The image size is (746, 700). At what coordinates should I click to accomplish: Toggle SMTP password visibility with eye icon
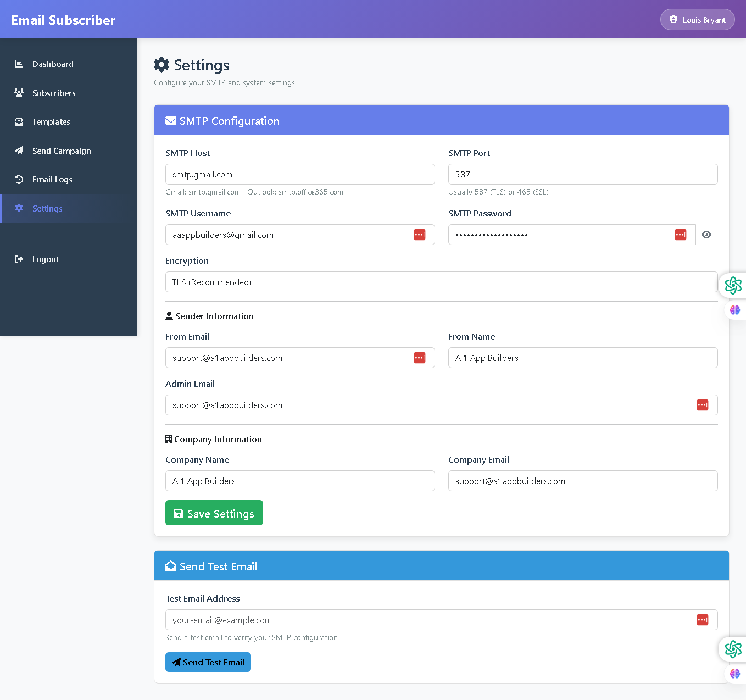coord(706,235)
